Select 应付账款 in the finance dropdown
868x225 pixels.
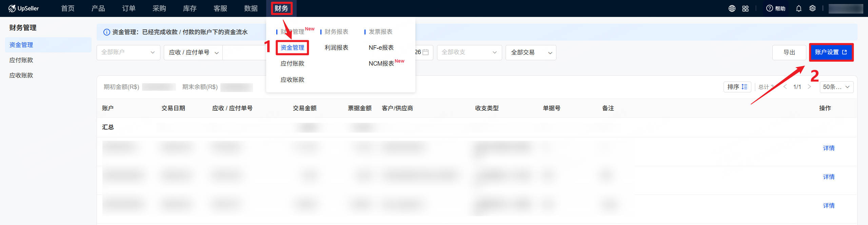click(x=292, y=64)
